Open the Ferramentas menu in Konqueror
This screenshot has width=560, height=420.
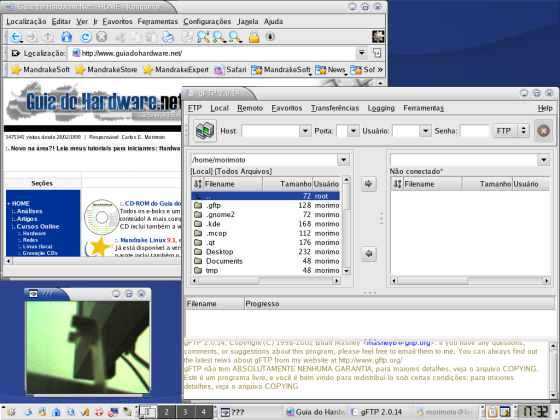tap(158, 21)
